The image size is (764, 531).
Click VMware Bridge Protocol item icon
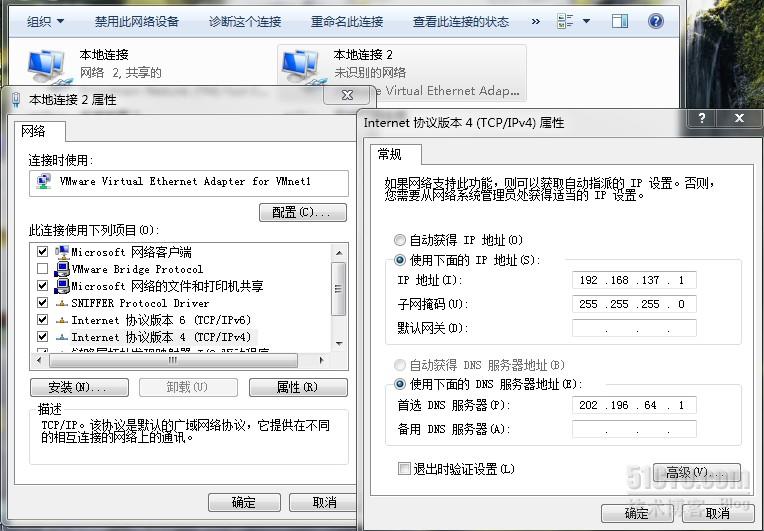click(x=62, y=268)
